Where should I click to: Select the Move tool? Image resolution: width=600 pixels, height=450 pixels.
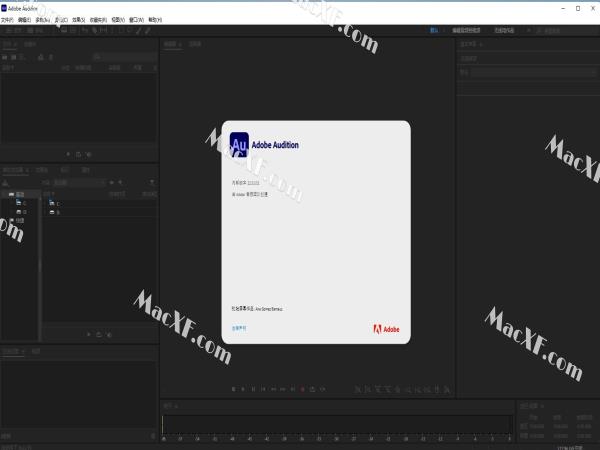85,30
